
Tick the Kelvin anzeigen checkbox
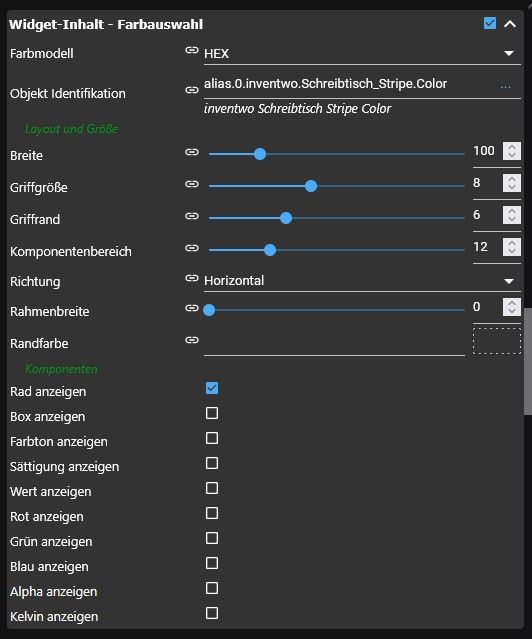[212, 613]
